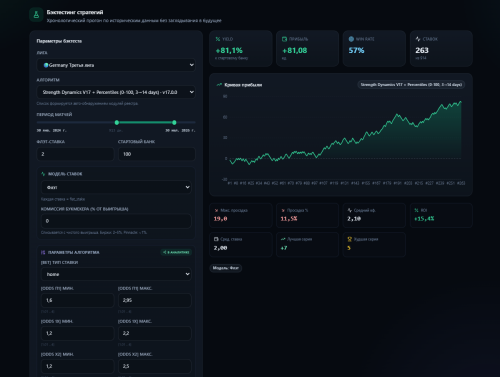
Task: Click the [ODDS X2] Мин. input field
Action: pyautogui.click(x=77, y=366)
